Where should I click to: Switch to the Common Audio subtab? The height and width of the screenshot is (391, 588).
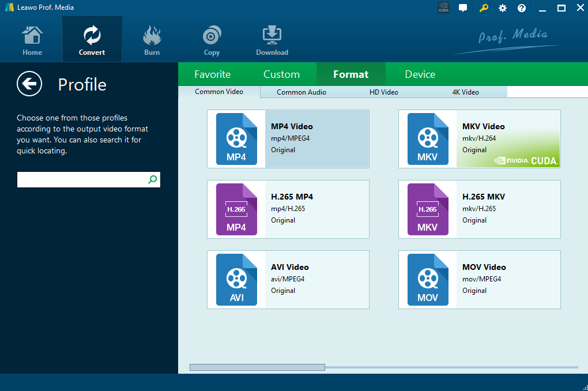click(301, 92)
